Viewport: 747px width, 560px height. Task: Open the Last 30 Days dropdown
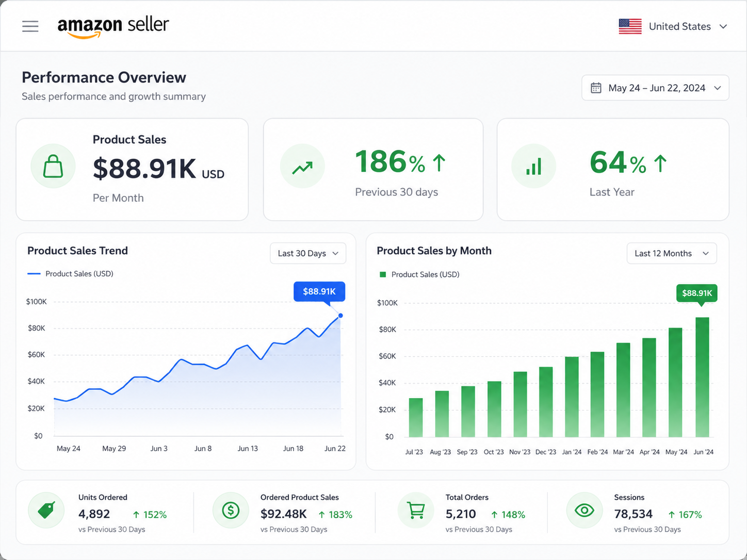pos(308,253)
